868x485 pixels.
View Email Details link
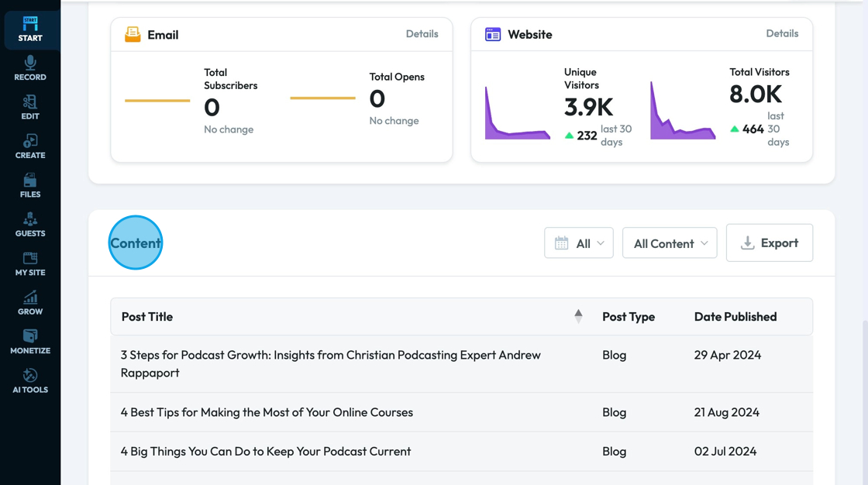422,34
